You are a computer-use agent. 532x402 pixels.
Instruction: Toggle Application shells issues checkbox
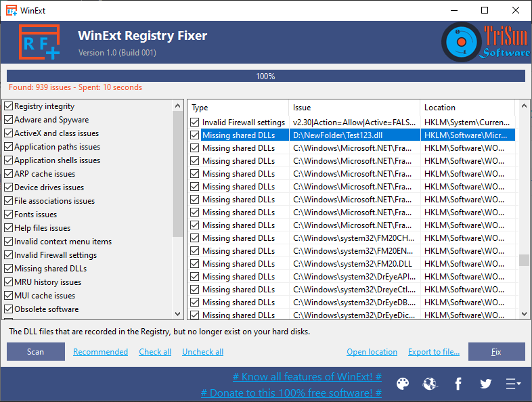click(x=9, y=160)
